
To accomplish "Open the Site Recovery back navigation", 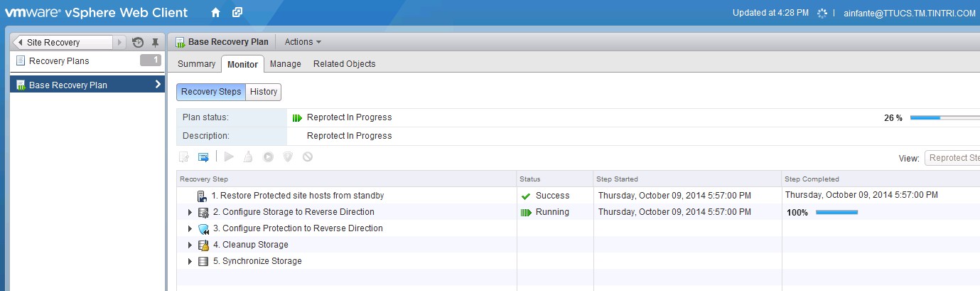I will click(63, 43).
